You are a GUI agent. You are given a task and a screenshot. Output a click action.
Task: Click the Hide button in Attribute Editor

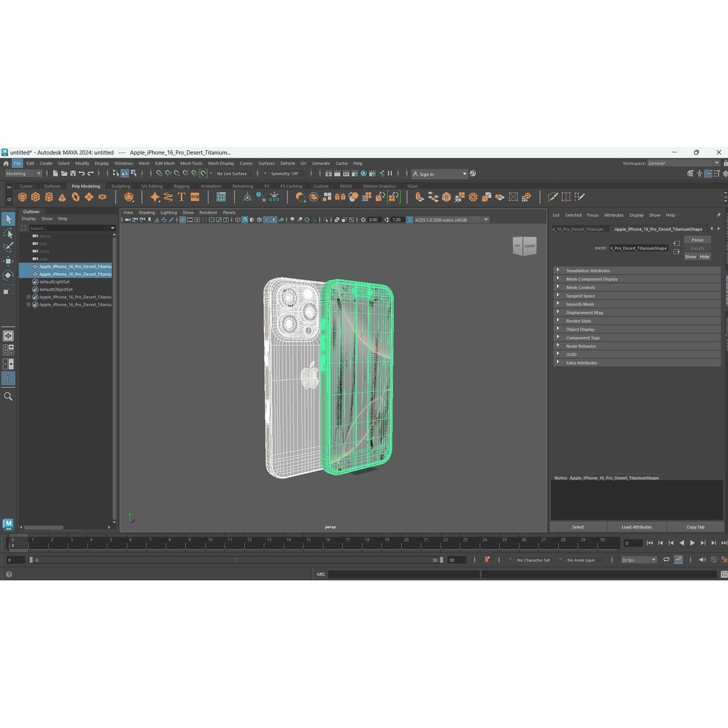pyautogui.click(x=704, y=257)
